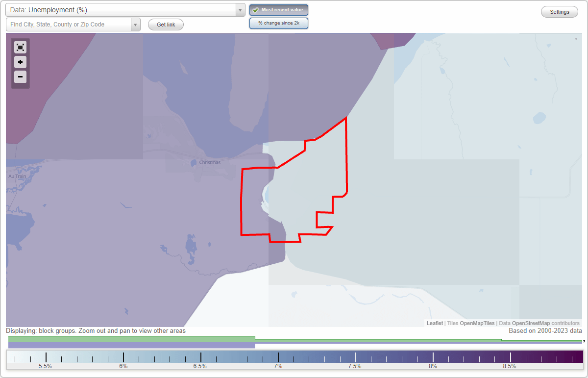Click the full-extent crosshair map control
This screenshot has height=378, width=588.
pyautogui.click(x=20, y=47)
